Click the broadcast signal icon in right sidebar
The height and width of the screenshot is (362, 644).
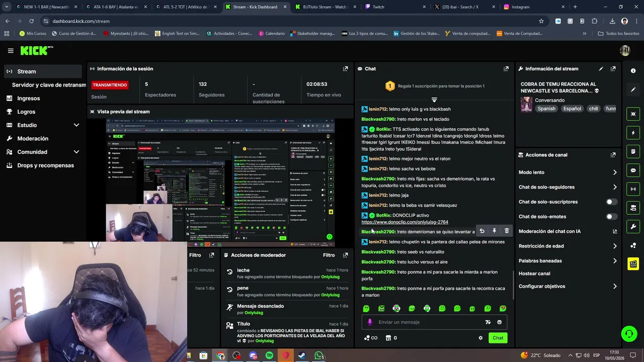point(633,189)
